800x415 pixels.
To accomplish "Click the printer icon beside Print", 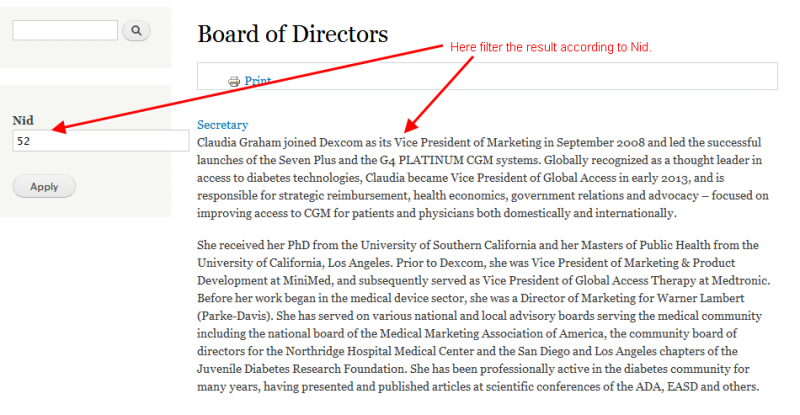I will pos(234,81).
